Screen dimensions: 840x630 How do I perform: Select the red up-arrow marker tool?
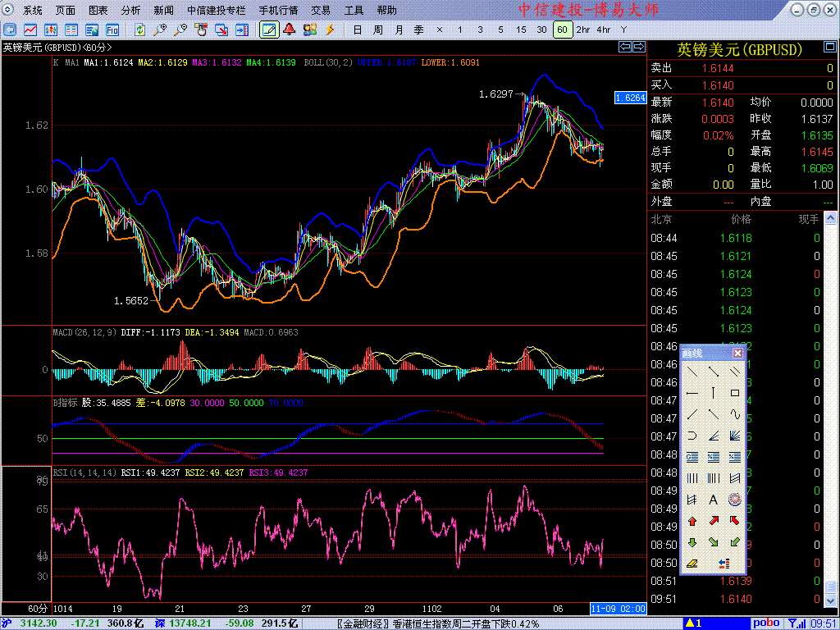pos(692,521)
